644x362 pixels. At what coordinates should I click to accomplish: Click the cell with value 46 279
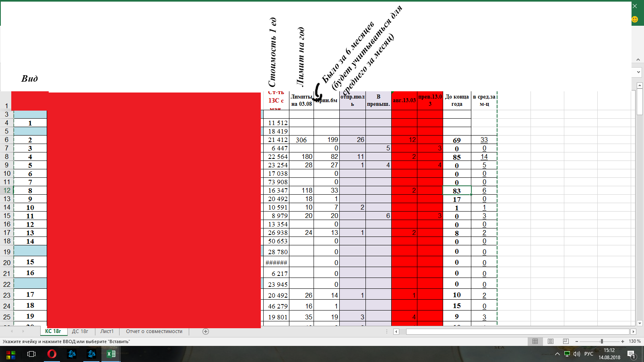[276, 306]
